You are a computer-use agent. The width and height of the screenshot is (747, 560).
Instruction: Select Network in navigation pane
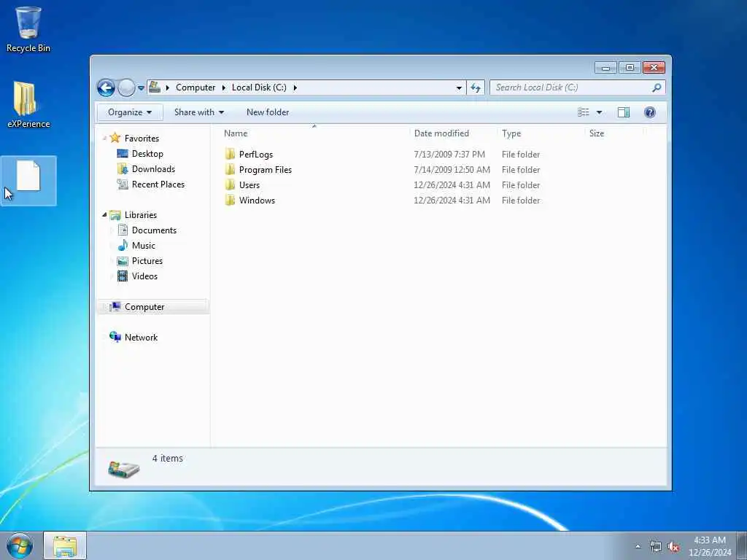click(141, 337)
